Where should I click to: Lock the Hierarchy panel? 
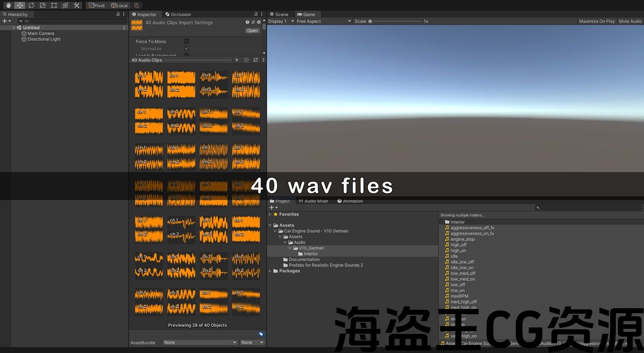pyautogui.click(x=118, y=14)
